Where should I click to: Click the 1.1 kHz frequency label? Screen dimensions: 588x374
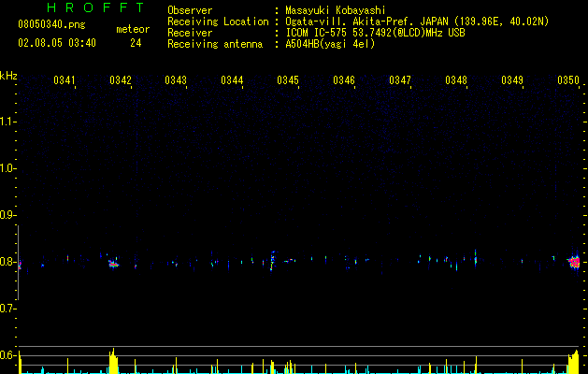tap(7, 122)
